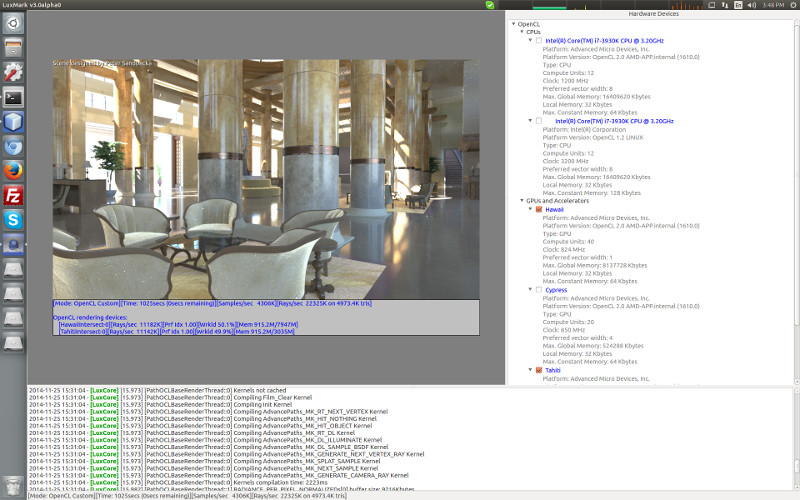The height and width of the screenshot is (500, 800).
Task: Click 'Compute Units: 40' row
Action: pyautogui.click(x=568, y=241)
